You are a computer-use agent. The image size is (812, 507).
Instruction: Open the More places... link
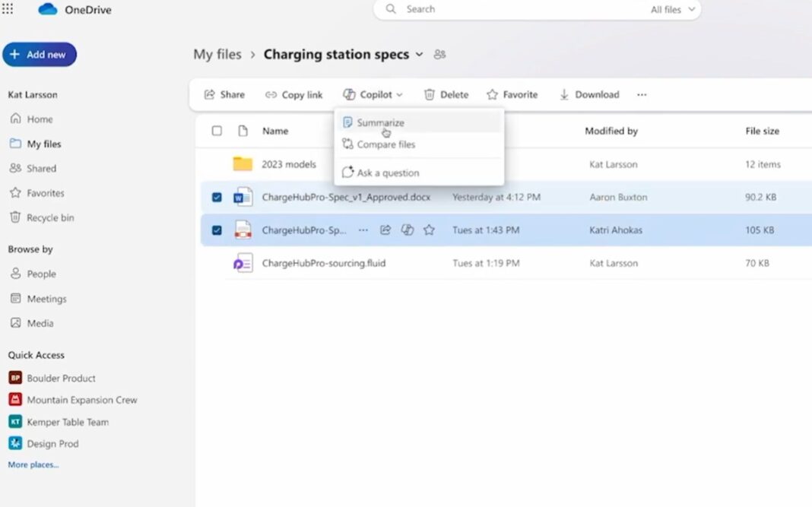33,464
